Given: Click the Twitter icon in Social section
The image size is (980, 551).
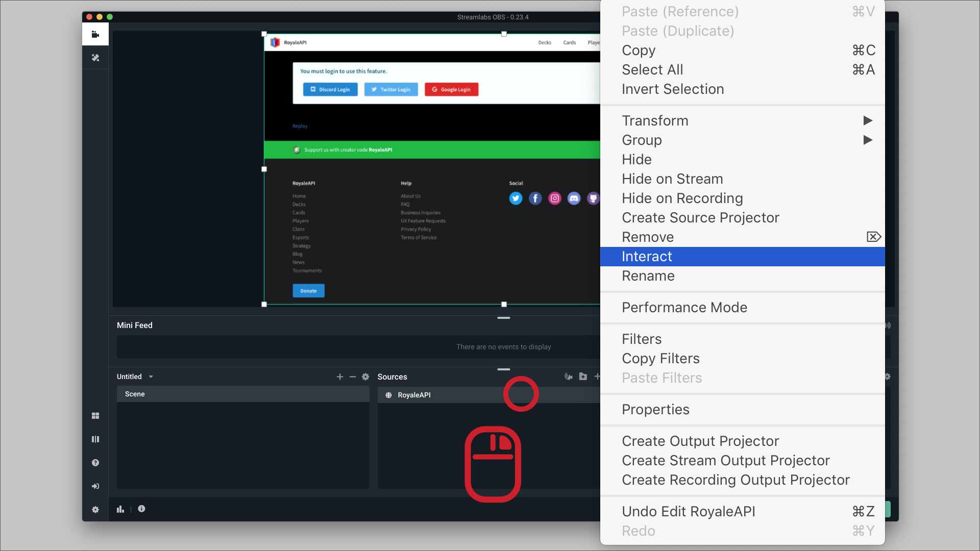Looking at the screenshot, I should [x=516, y=198].
